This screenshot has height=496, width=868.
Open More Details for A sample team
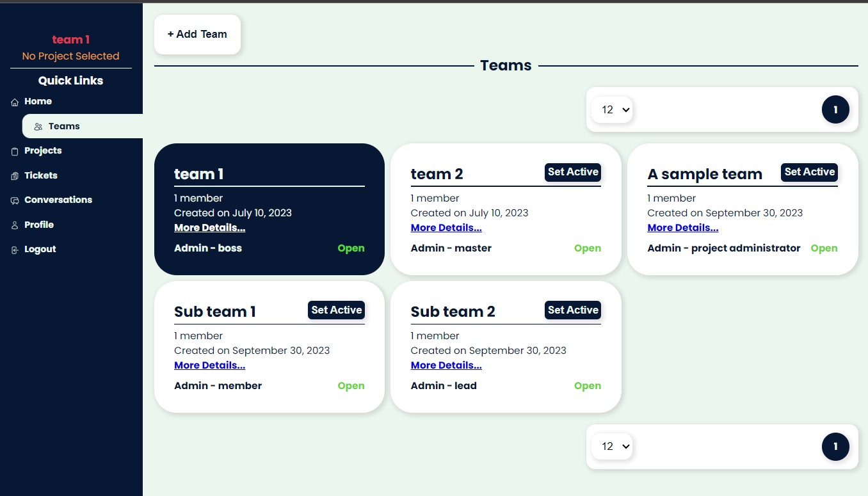pos(682,228)
